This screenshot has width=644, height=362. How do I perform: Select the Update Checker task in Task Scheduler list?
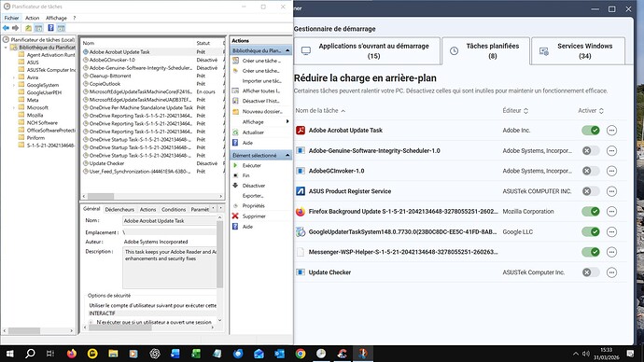coord(106,163)
